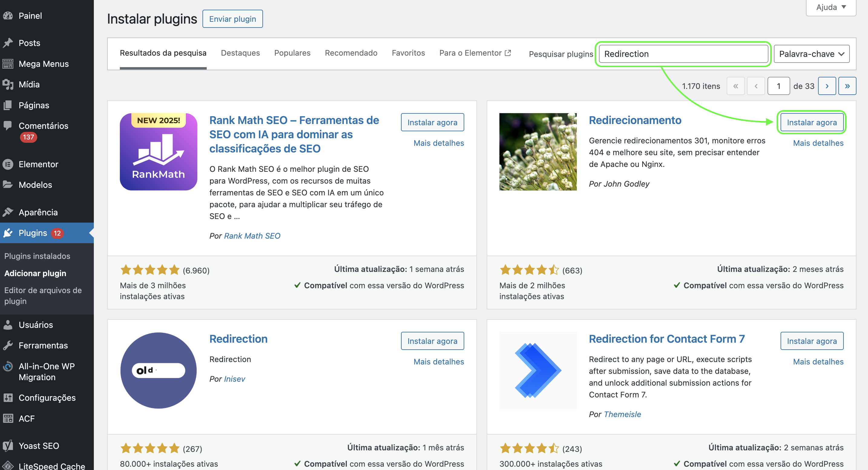Click the 12 plugin updates badge
The image size is (868, 470).
[x=57, y=233]
